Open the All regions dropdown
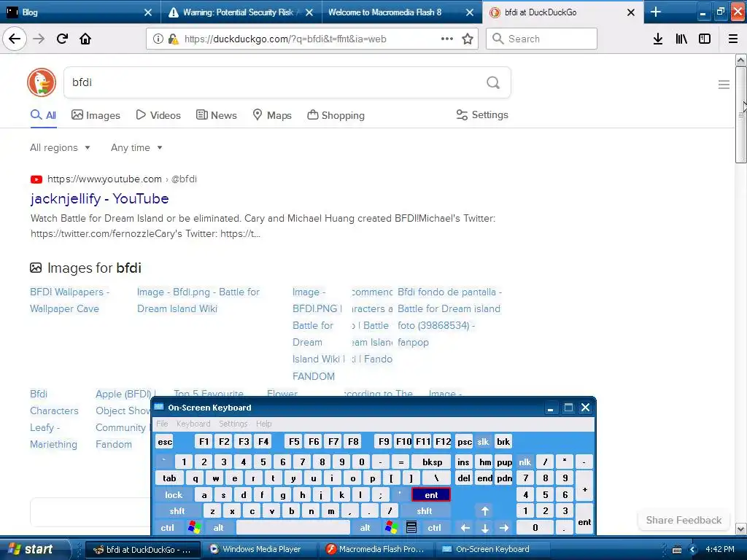The image size is (747, 560). click(x=60, y=147)
